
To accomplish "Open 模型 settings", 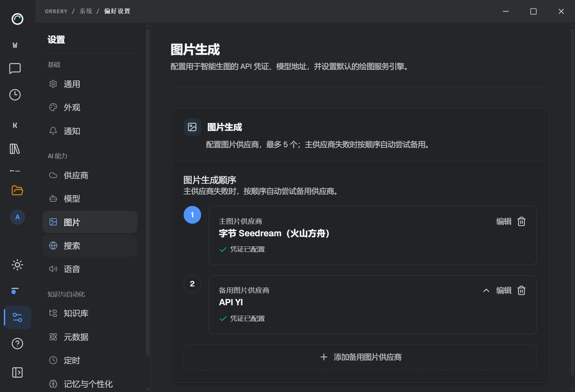I will [x=90, y=199].
